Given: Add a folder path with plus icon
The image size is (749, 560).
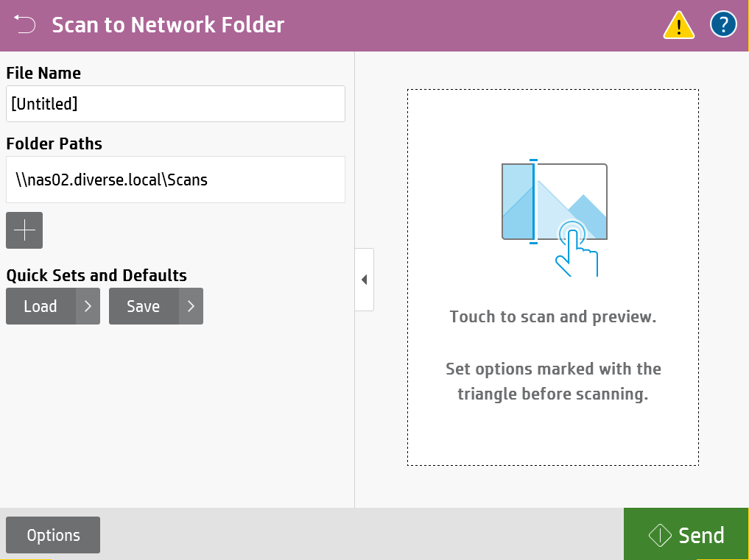Looking at the screenshot, I should [24, 230].
